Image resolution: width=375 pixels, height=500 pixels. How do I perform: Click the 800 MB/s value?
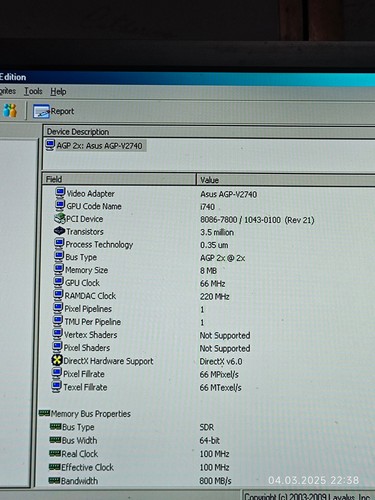coord(215,481)
